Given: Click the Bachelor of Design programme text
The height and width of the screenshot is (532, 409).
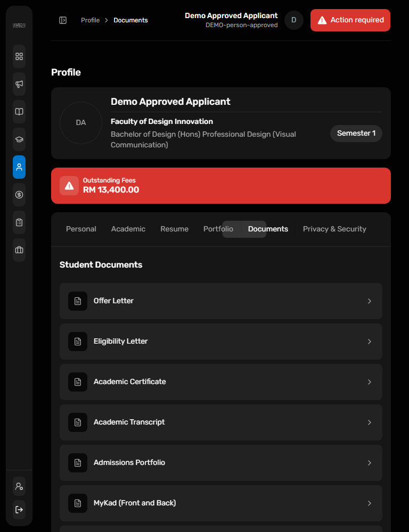Looking at the screenshot, I should 203,139.
